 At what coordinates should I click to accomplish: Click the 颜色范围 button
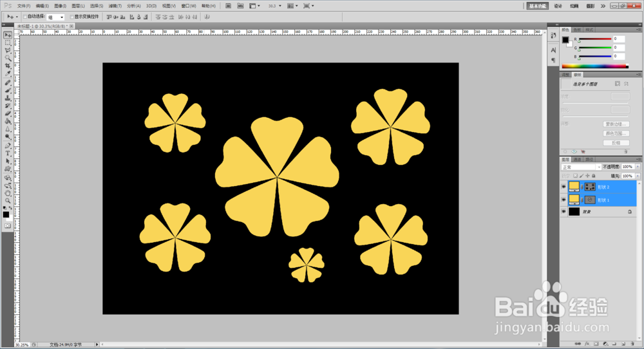click(616, 133)
